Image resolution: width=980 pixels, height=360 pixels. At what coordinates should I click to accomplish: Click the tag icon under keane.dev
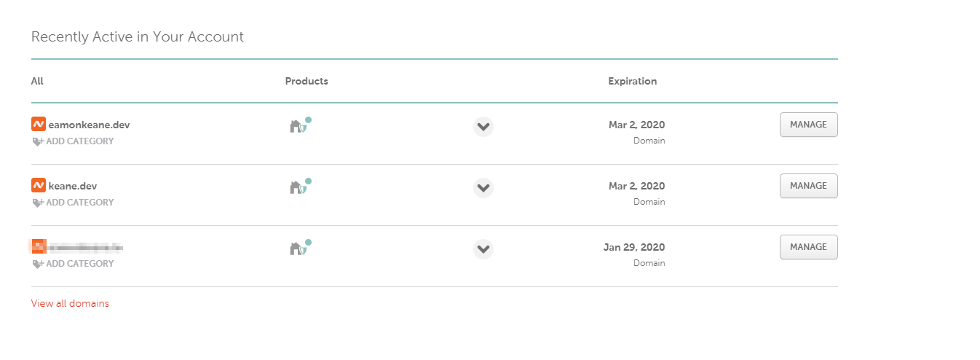[38, 203]
